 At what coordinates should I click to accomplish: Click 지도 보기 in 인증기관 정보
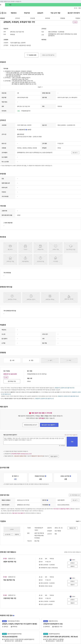click(x=75, y=500)
